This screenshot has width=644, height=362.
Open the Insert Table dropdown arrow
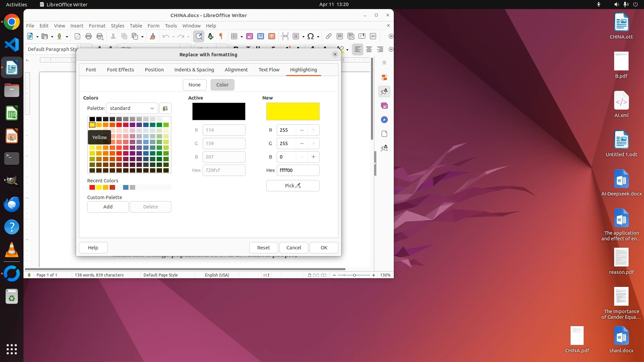click(241, 37)
